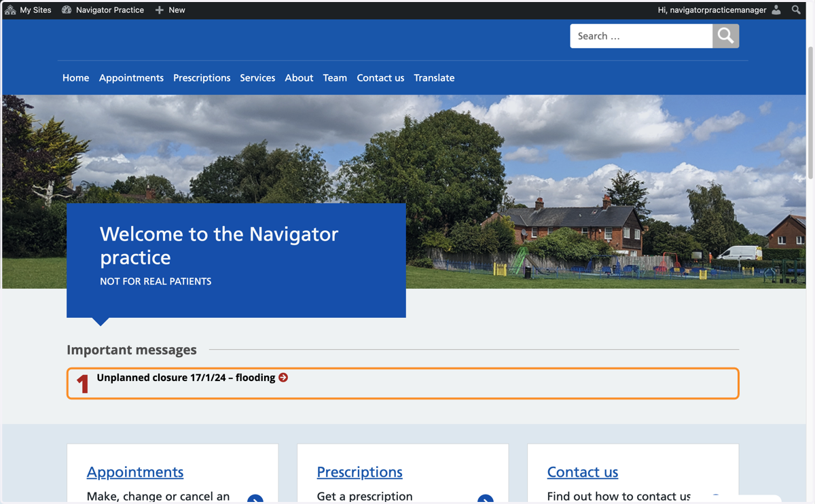Open the About page menu item
The width and height of the screenshot is (815, 504).
pos(299,78)
